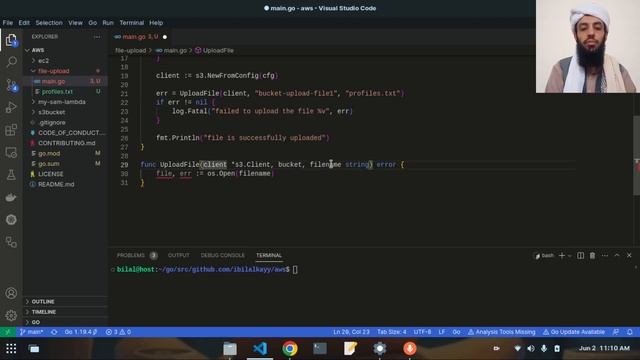Open the Terminal menu
This screenshot has width=640, height=360.
131,23
